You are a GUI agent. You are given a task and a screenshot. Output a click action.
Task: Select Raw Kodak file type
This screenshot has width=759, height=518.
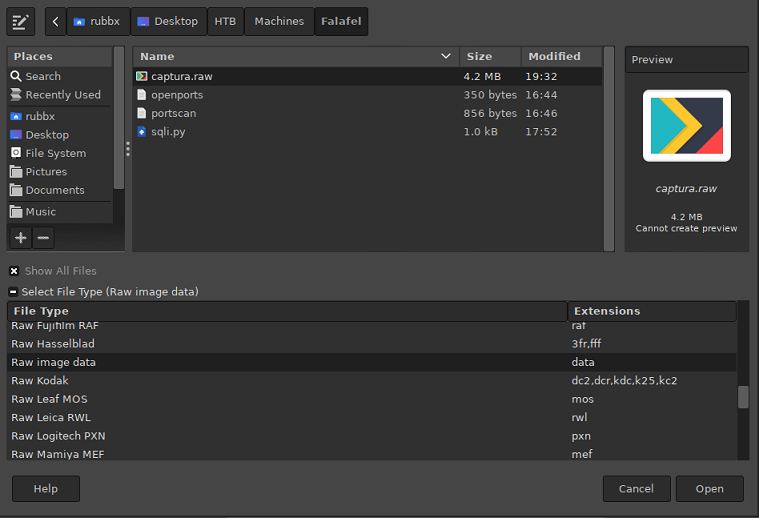tap(40, 381)
